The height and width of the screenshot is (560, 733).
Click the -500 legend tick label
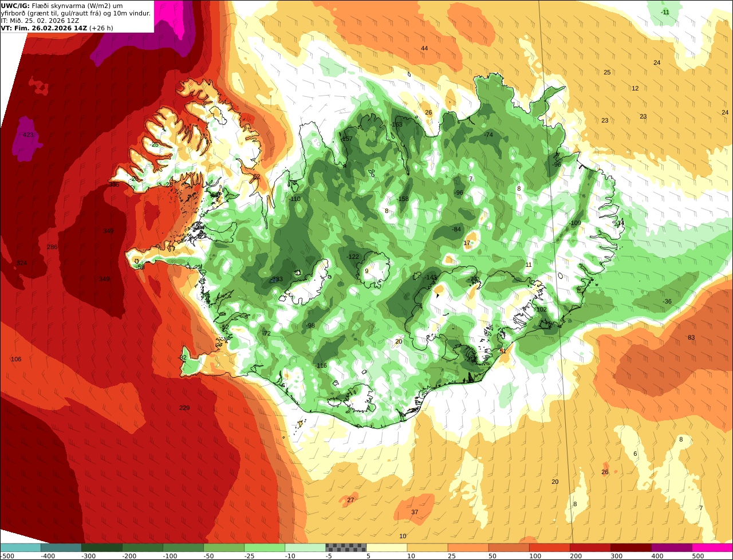coord(7,556)
